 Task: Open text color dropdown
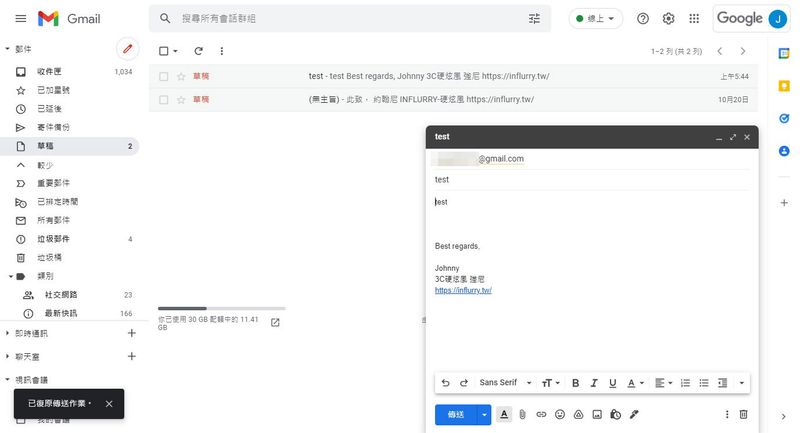(x=635, y=383)
